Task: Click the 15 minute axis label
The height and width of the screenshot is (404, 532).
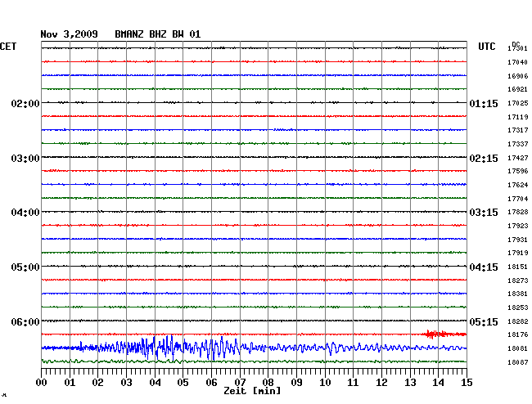Action: pyautogui.click(x=467, y=383)
